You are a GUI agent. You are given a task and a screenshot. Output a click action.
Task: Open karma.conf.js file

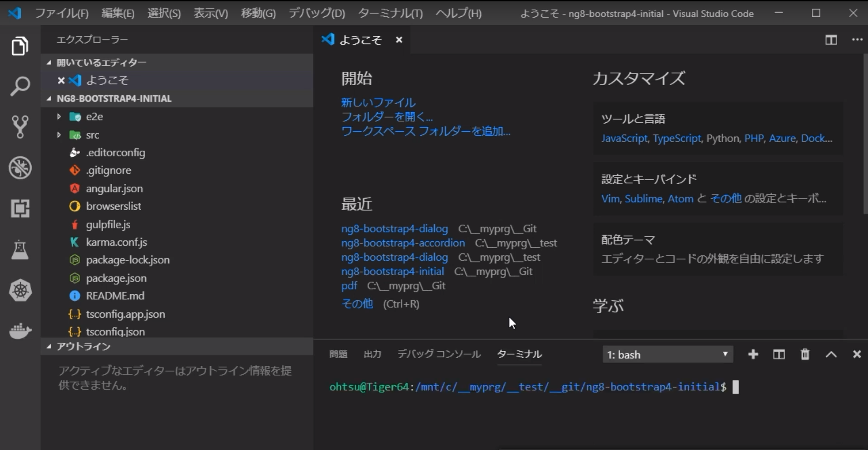116,242
